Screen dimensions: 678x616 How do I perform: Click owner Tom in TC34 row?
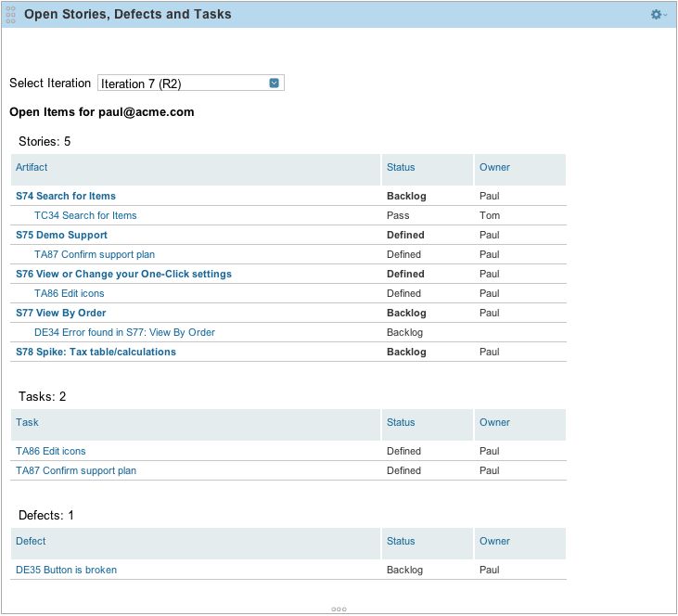[x=490, y=215]
